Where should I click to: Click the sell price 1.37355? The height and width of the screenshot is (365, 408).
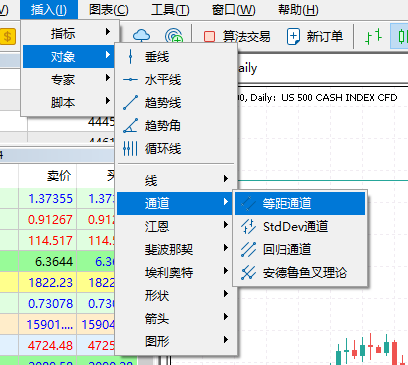(x=50, y=199)
